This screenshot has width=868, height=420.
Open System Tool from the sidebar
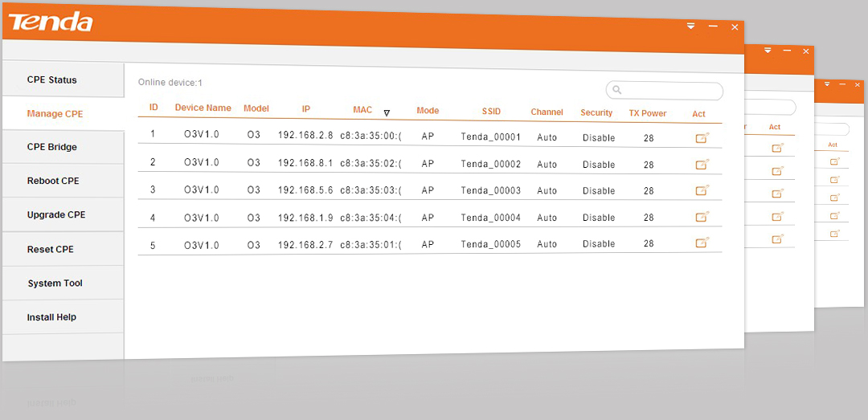pyautogui.click(x=55, y=283)
